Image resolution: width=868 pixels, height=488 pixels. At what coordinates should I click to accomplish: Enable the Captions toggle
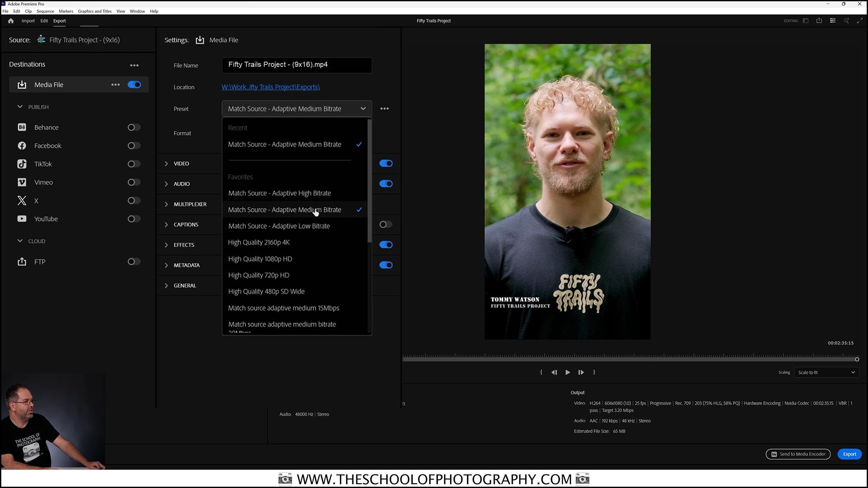click(385, 224)
